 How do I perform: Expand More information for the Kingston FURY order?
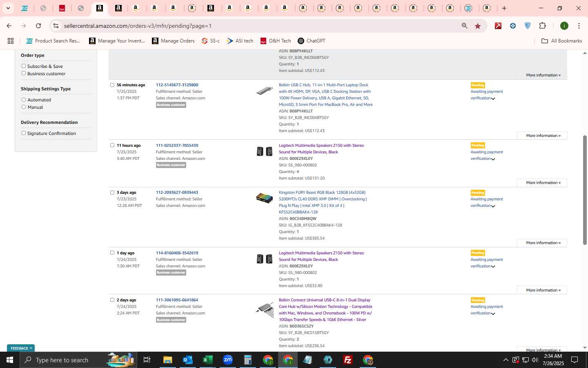[x=542, y=243]
